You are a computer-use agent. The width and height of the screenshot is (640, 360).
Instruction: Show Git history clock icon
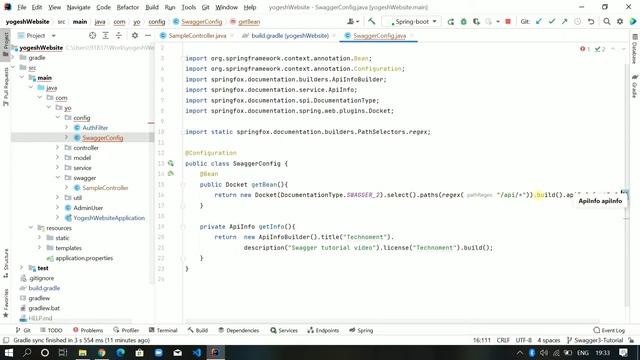(578, 21)
